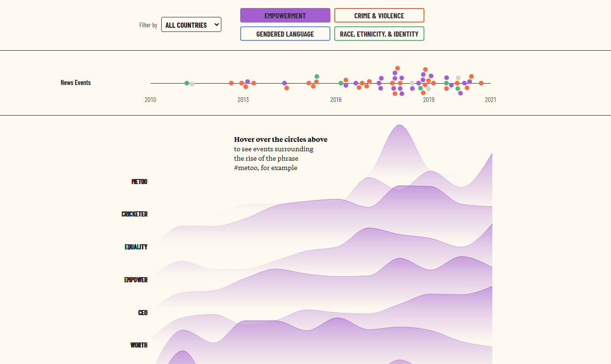The width and height of the screenshot is (611, 364).
Task: Click the EMPOWER word label
Action: (136, 280)
